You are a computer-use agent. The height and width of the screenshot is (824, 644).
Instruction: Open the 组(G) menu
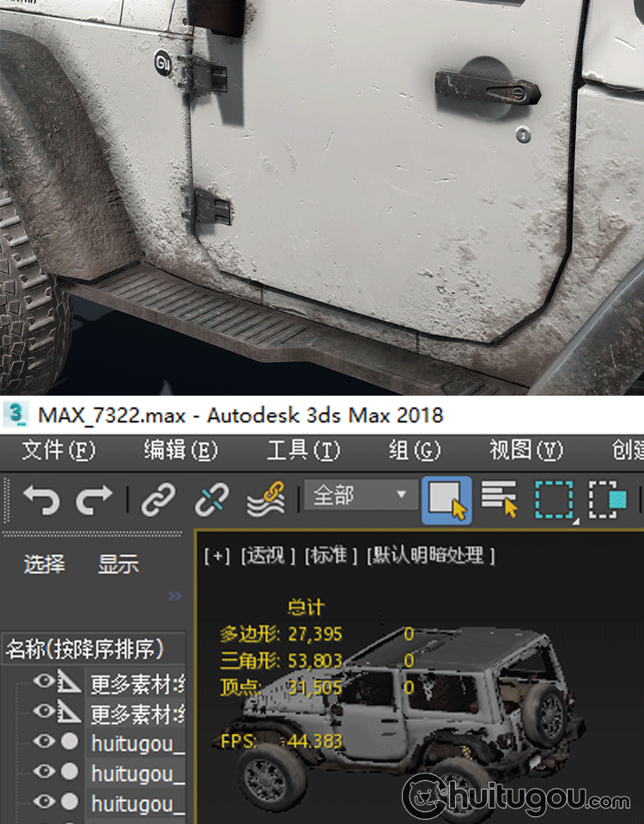[x=414, y=451]
